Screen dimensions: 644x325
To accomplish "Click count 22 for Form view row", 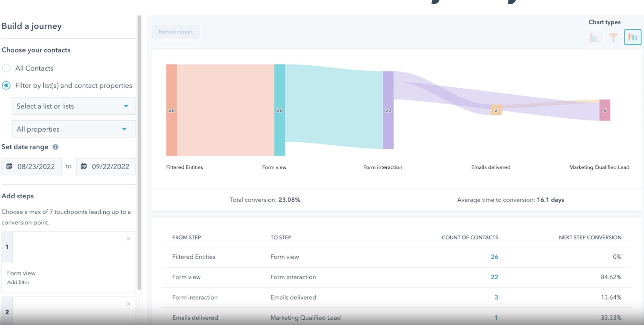I will click(494, 277).
